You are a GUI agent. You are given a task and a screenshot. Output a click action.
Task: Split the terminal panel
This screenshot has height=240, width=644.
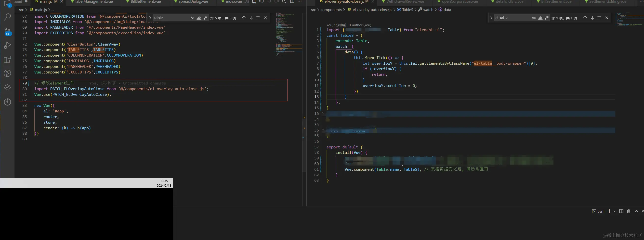coord(621,211)
